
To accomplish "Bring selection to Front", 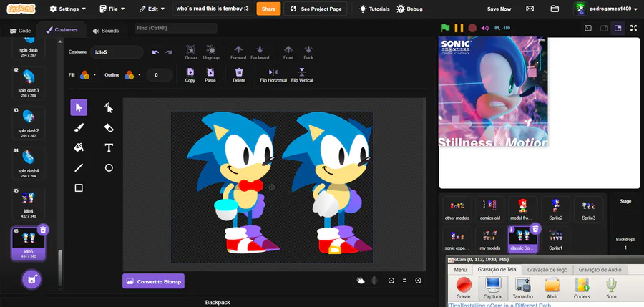I will pos(288,52).
